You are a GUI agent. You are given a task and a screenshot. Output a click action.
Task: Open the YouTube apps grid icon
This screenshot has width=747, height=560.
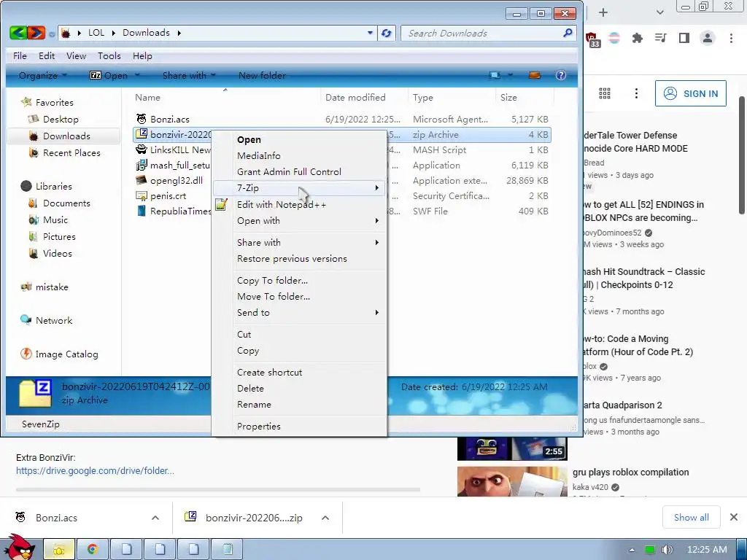(605, 93)
